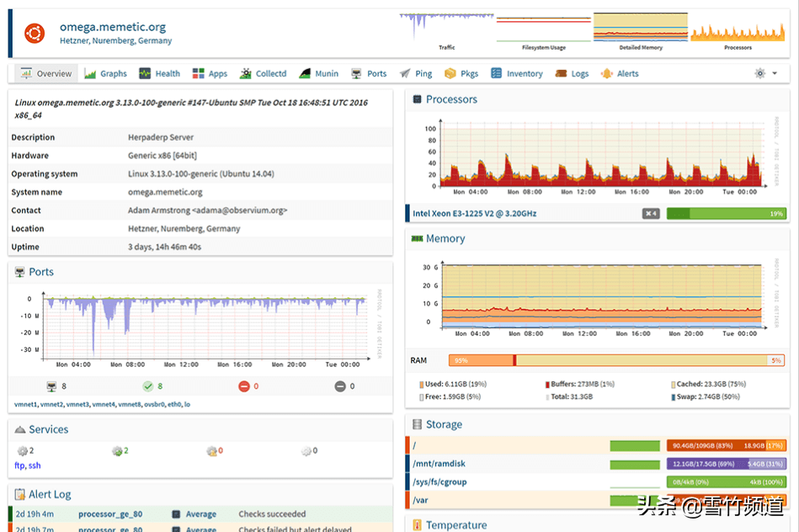Open the Collectd icon tab
799x532 pixels.
pyautogui.click(x=246, y=74)
